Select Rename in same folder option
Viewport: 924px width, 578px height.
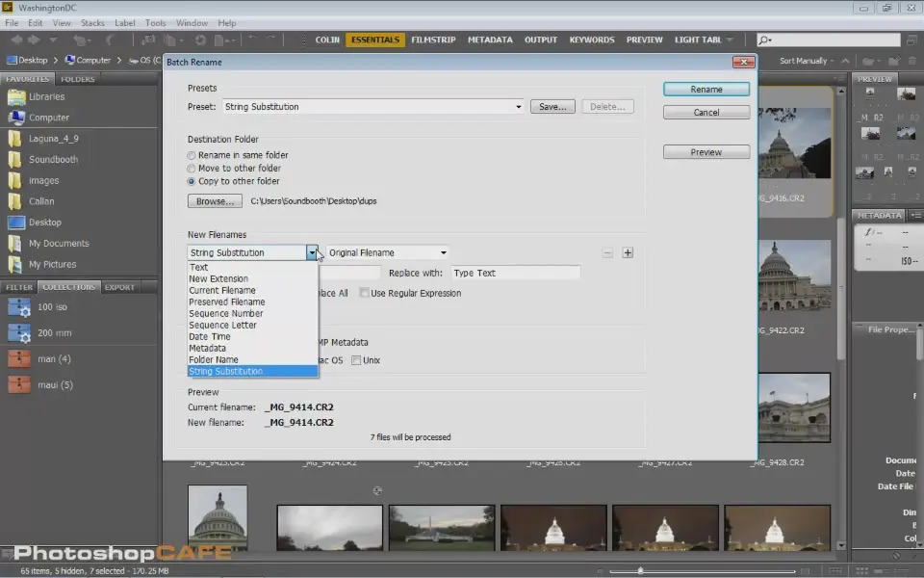191,156
